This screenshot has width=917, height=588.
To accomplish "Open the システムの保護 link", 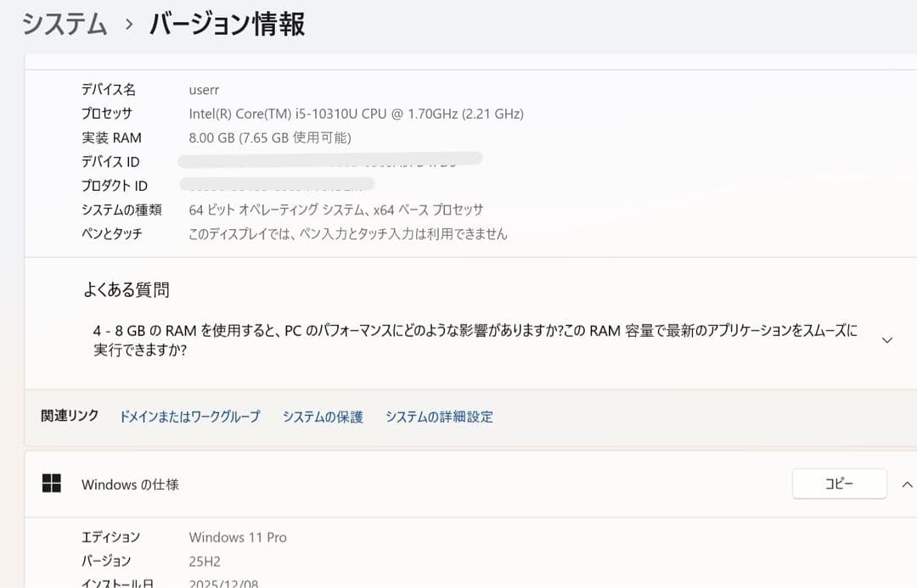I will pos(323,417).
